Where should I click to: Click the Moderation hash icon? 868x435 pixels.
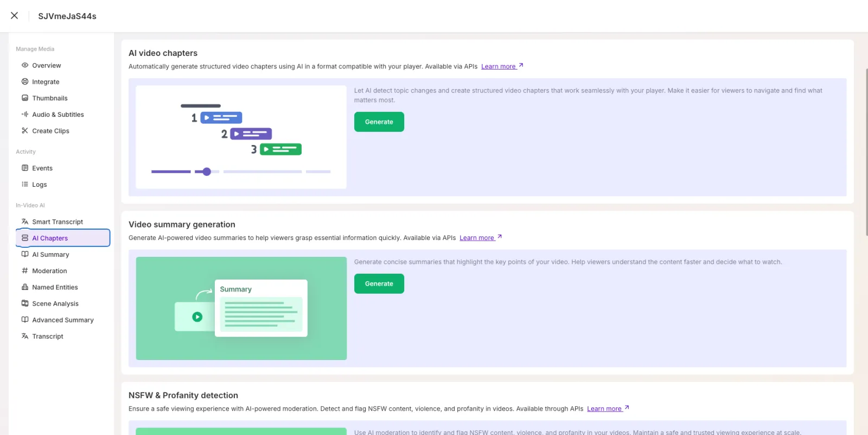point(25,270)
